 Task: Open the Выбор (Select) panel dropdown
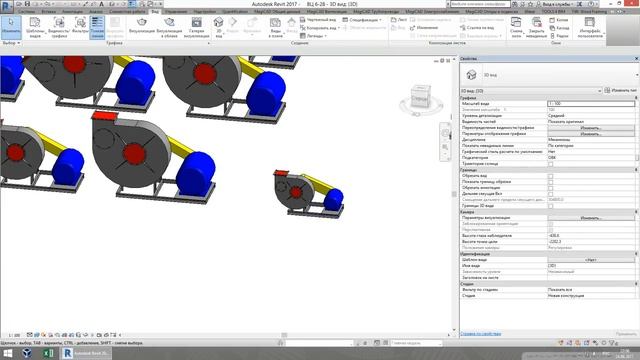click(x=11, y=43)
